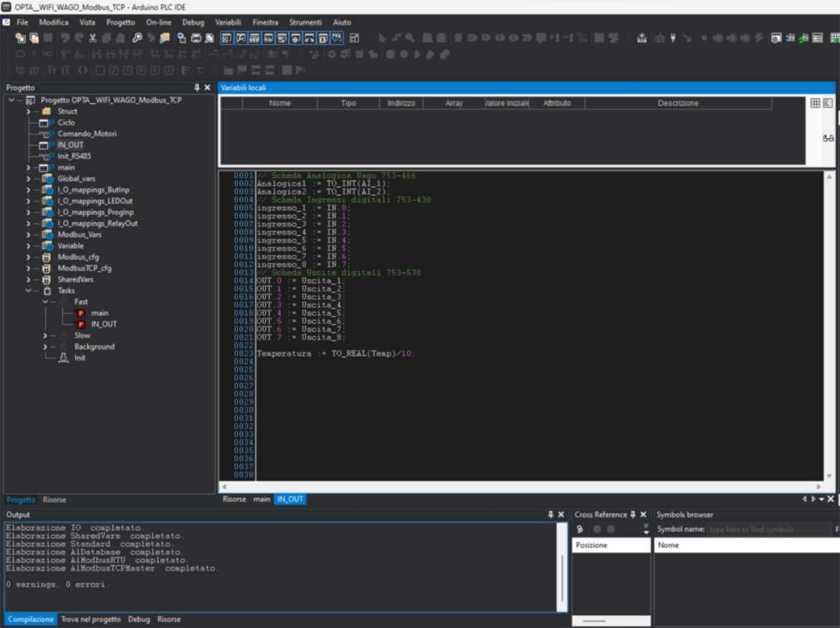Click the binoculars button in the local variables panel

pos(829,138)
